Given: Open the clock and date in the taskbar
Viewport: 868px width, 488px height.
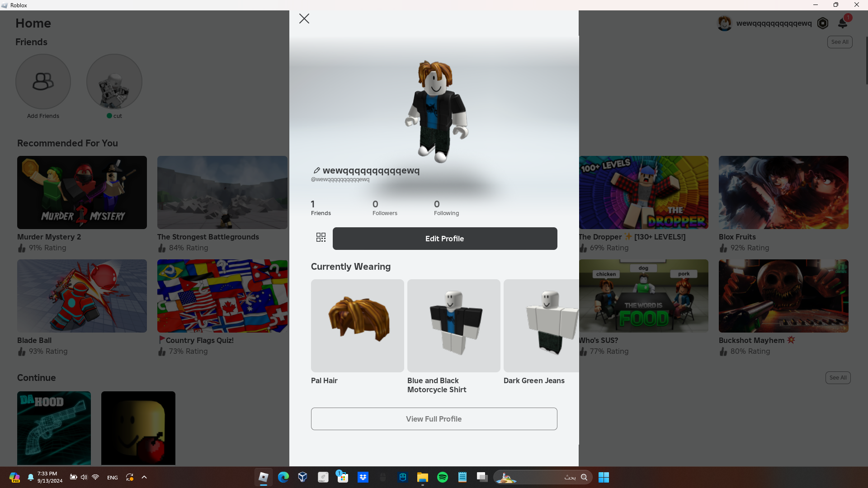Looking at the screenshot, I should tap(50, 477).
